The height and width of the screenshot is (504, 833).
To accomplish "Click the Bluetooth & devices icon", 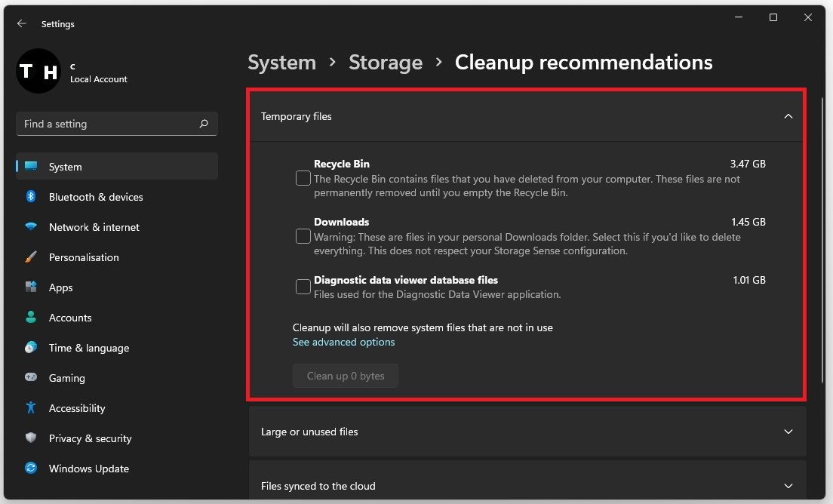I will tap(31, 197).
